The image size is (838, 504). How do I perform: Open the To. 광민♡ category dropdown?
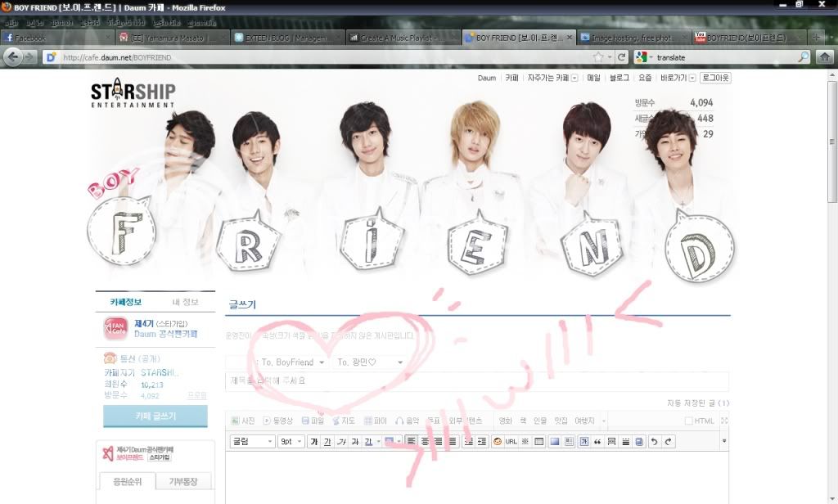tap(369, 362)
